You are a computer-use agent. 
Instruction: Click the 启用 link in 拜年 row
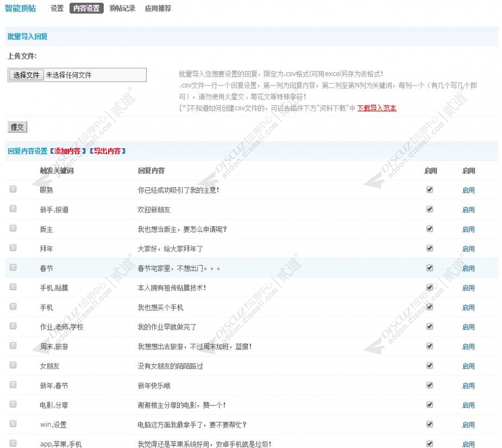click(468, 249)
